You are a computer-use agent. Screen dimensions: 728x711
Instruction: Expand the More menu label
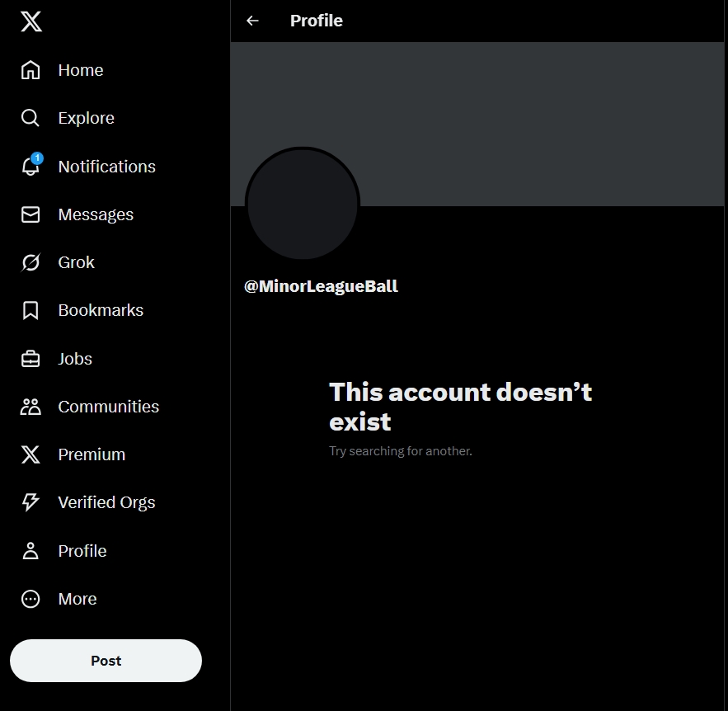pos(77,599)
